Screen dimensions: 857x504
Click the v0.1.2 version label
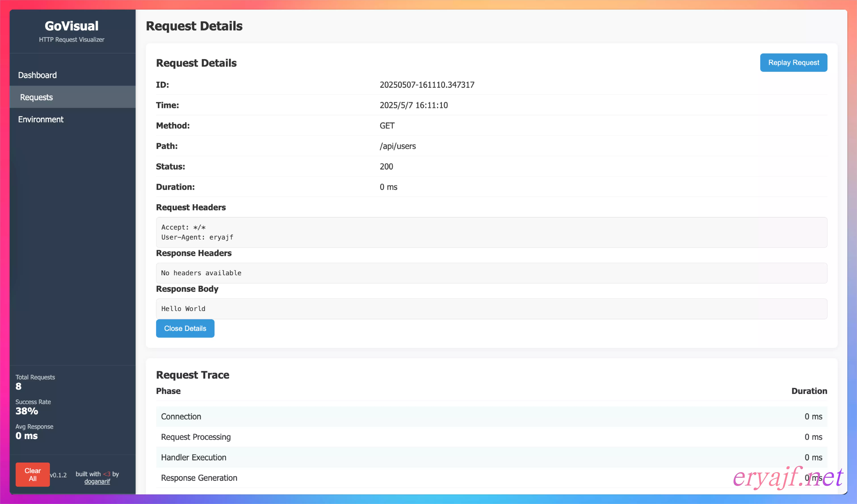coord(58,475)
